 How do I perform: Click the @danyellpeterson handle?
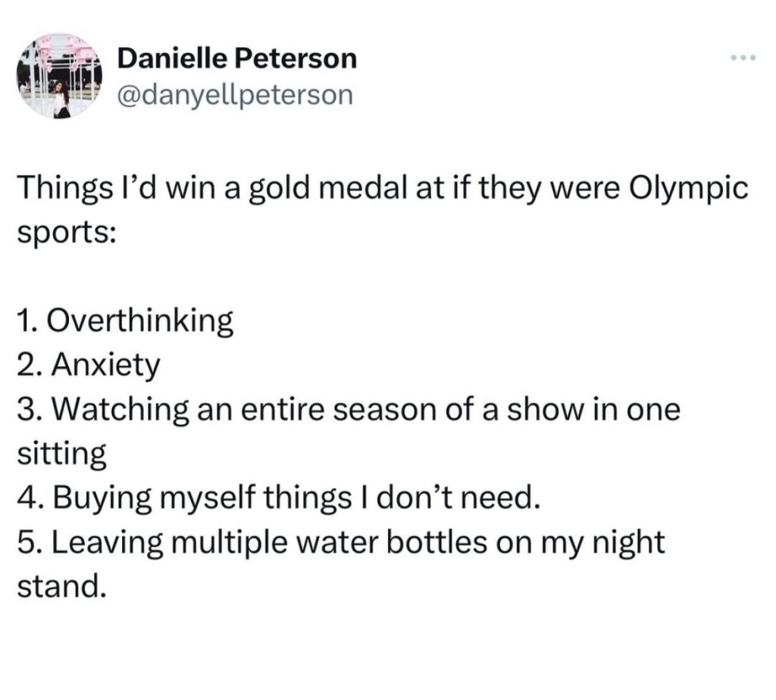pos(235,95)
